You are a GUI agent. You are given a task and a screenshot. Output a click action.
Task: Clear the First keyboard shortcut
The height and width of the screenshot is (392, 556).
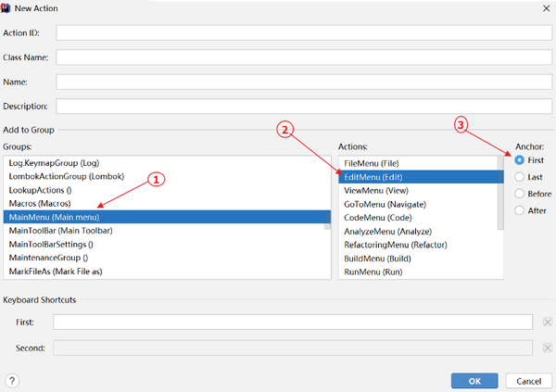tap(547, 322)
